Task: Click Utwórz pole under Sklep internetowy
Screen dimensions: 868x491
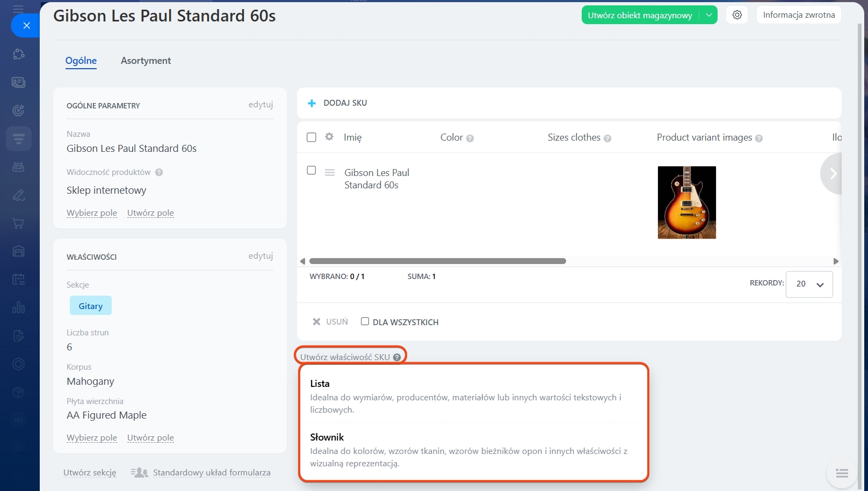Action: [150, 213]
